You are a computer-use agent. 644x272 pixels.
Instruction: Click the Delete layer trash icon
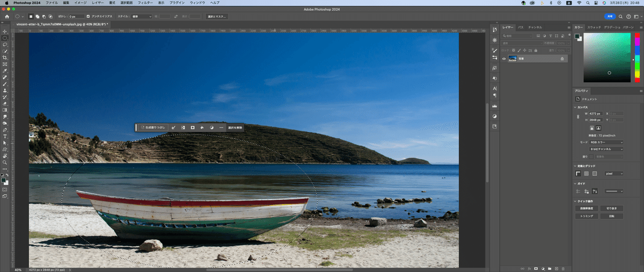[563, 268]
